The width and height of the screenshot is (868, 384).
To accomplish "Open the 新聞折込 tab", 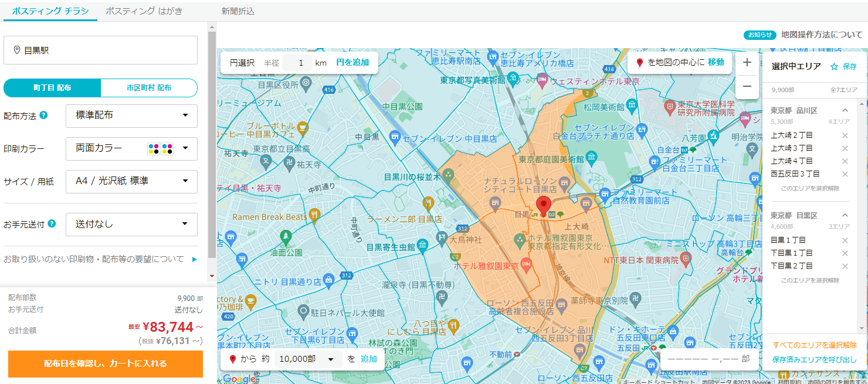I will (x=238, y=11).
